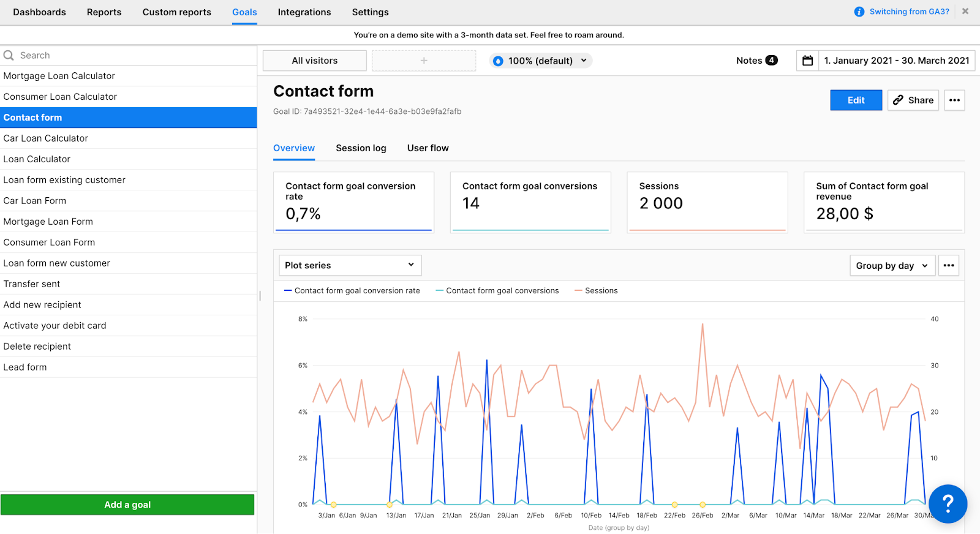The width and height of the screenshot is (980, 534).
Task: Click the search magnifier icon in sidebar
Action: click(x=9, y=55)
